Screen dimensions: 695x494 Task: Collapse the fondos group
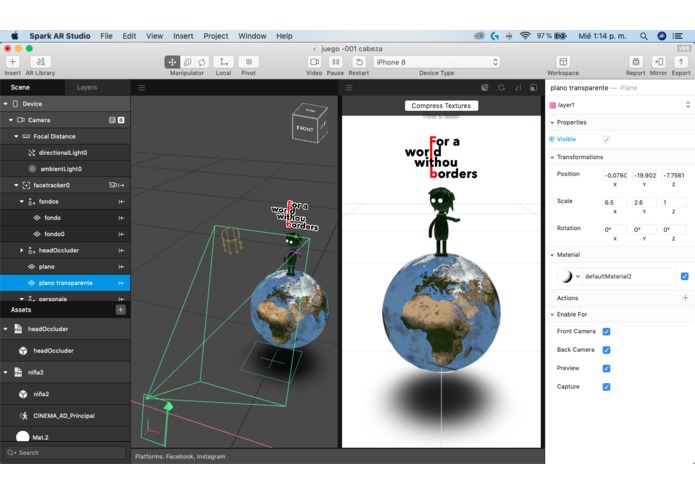click(22, 202)
